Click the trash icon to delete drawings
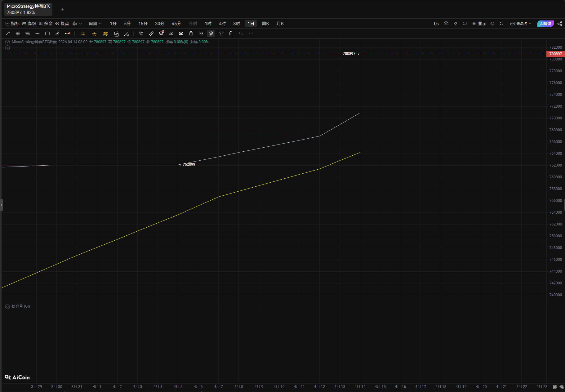565x392 pixels. coord(231,33)
